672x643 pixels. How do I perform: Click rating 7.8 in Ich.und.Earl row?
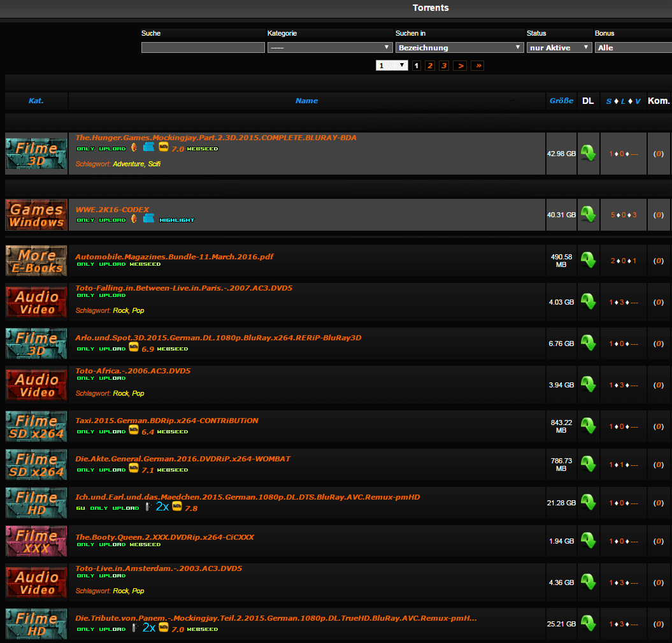point(191,509)
